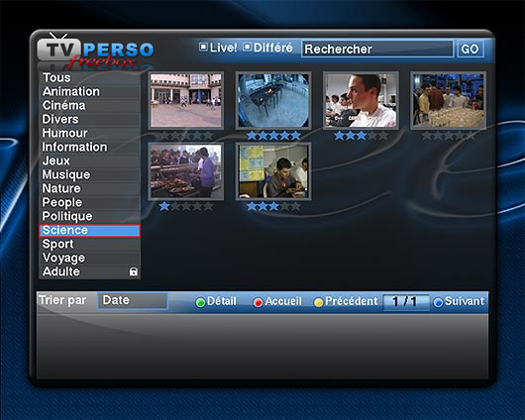Go to the Voyage category
525x420 pixels.
pyautogui.click(x=90, y=258)
